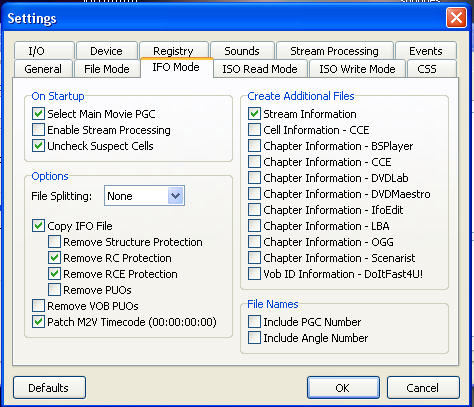Click the Cancel button
The image size is (474, 407).
[x=423, y=388]
